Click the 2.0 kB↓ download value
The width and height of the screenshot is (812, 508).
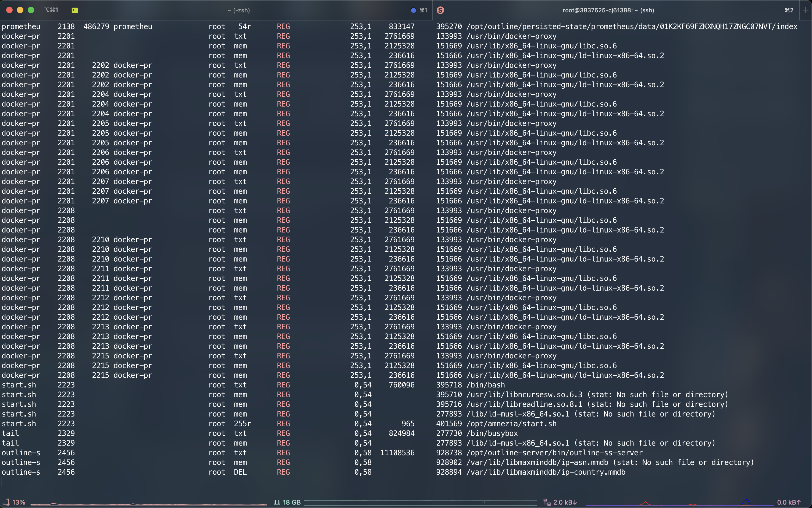coord(565,502)
